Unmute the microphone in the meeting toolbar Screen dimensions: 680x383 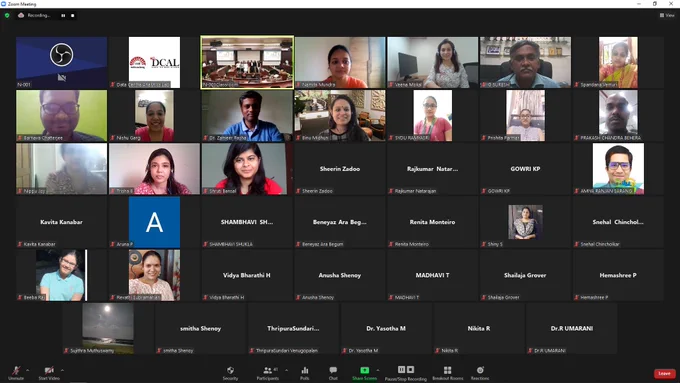(x=16, y=372)
